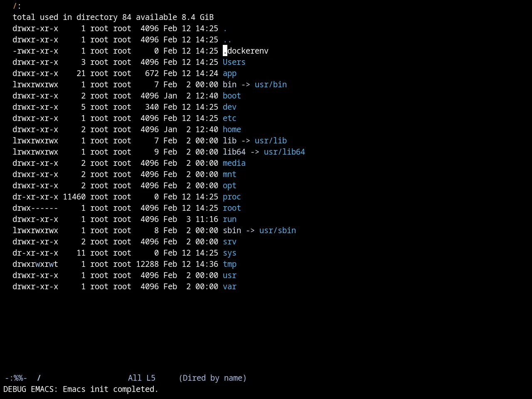Select the var directory
This screenshot has height=399, width=532.
(x=229, y=286)
